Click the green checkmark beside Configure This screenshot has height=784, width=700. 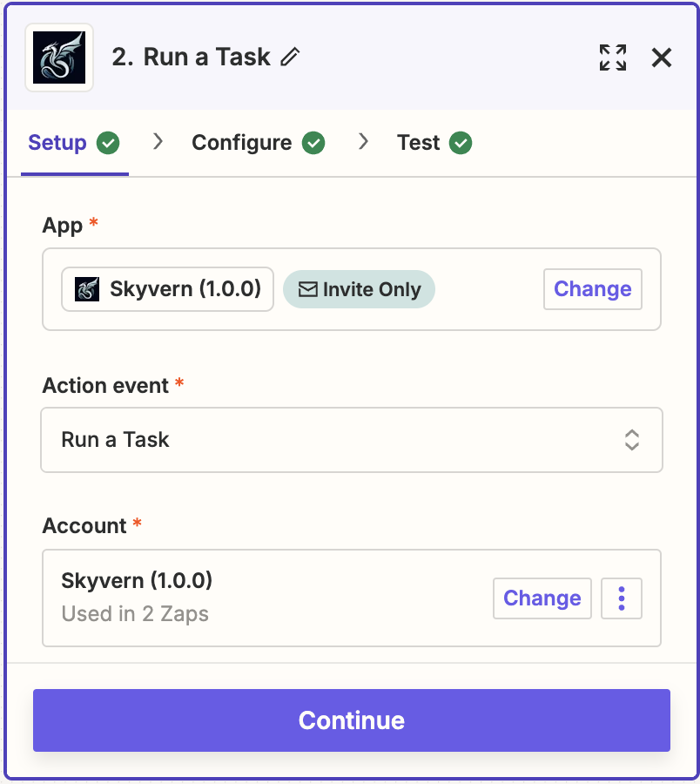pyautogui.click(x=315, y=142)
